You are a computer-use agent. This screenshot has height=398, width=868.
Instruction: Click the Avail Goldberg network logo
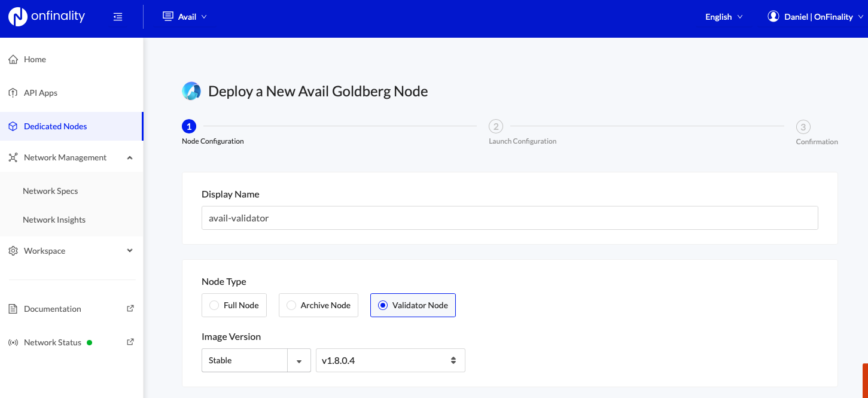(x=191, y=92)
